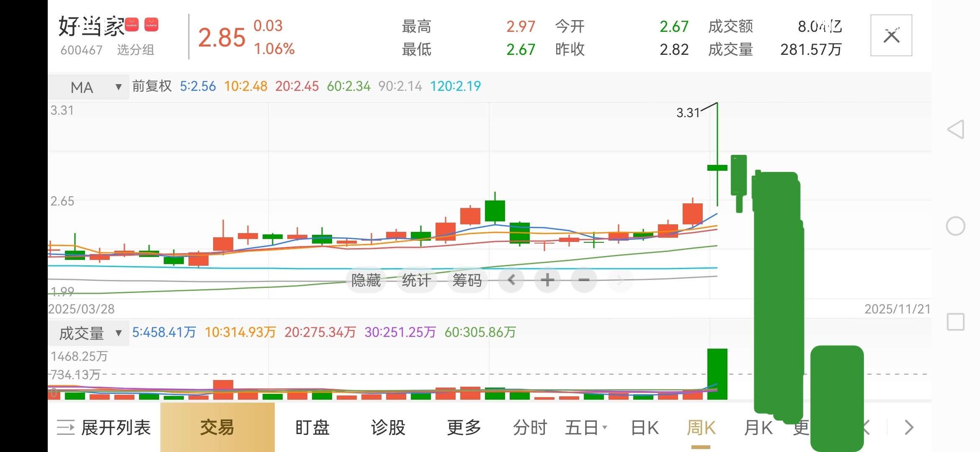Toggle 前复权 price adjustment mode
The height and width of the screenshot is (452, 980).
(x=152, y=86)
